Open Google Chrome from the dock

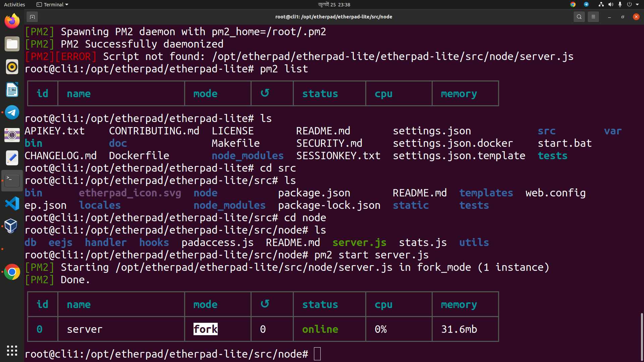coord(12,272)
